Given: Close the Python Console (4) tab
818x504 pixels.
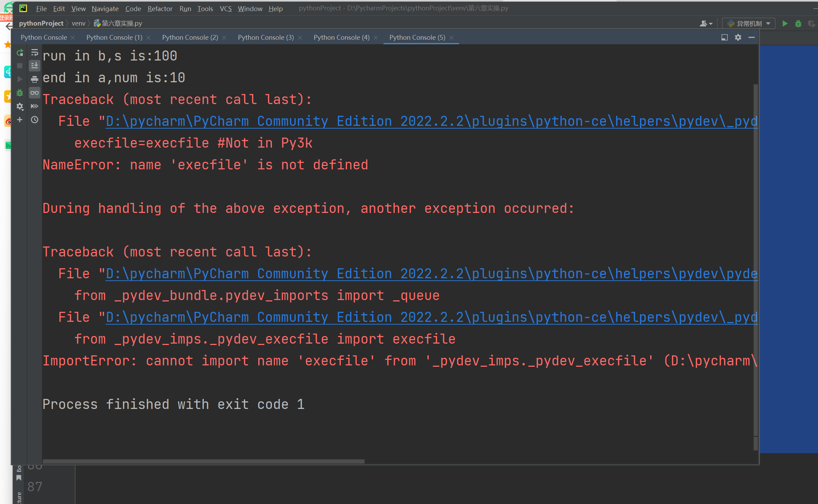Looking at the screenshot, I should 376,38.
